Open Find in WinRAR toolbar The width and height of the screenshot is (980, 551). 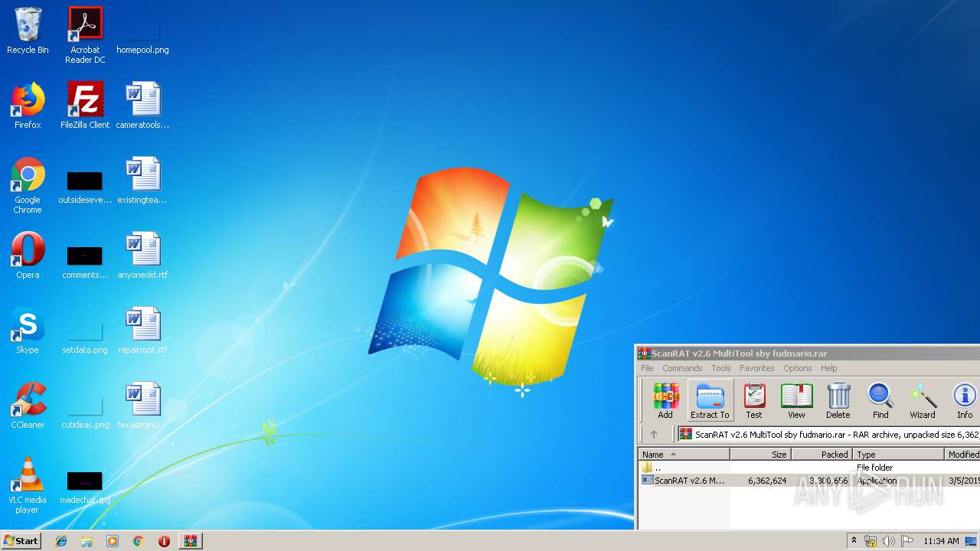point(880,401)
